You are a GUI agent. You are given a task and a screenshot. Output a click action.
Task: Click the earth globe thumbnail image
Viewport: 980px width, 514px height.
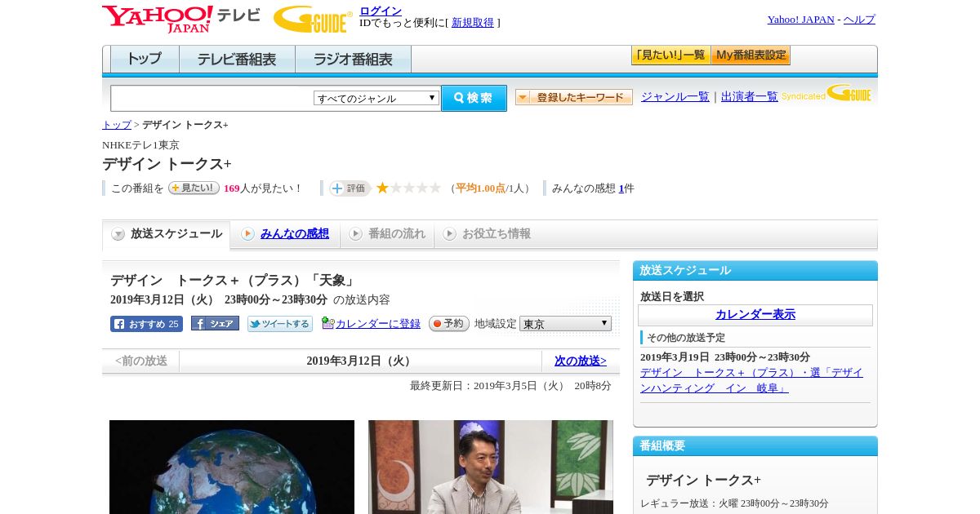click(x=232, y=467)
